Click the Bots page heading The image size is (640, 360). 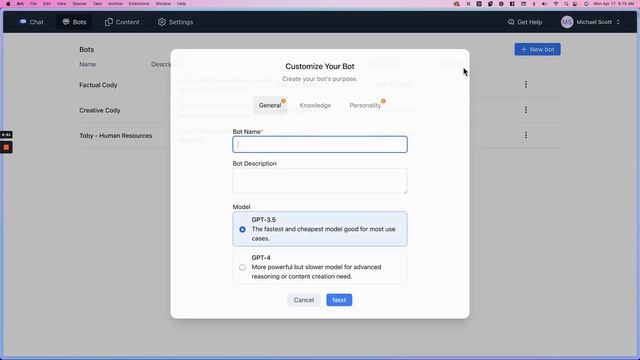(87, 49)
